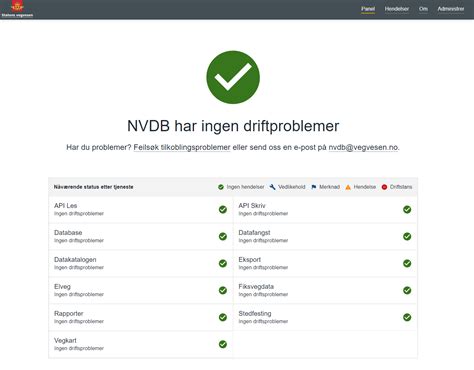Select the API Skriv service name
Screen dimensions: 474x370
coord(252,206)
